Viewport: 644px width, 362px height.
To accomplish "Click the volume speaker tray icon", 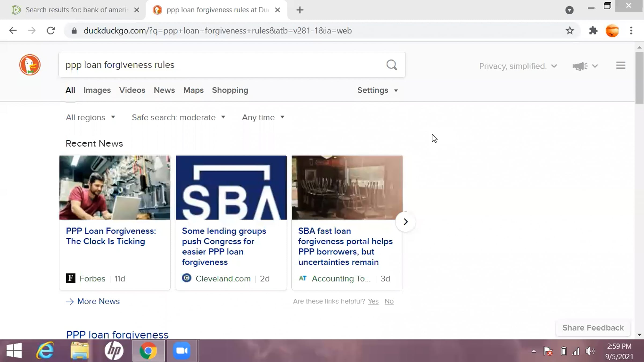I will click(590, 351).
